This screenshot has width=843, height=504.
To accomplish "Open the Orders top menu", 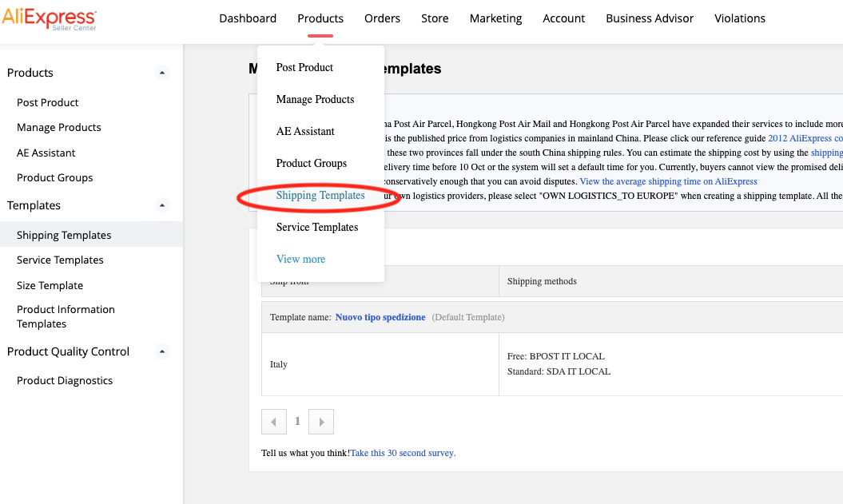I will (x=382, y=18).
